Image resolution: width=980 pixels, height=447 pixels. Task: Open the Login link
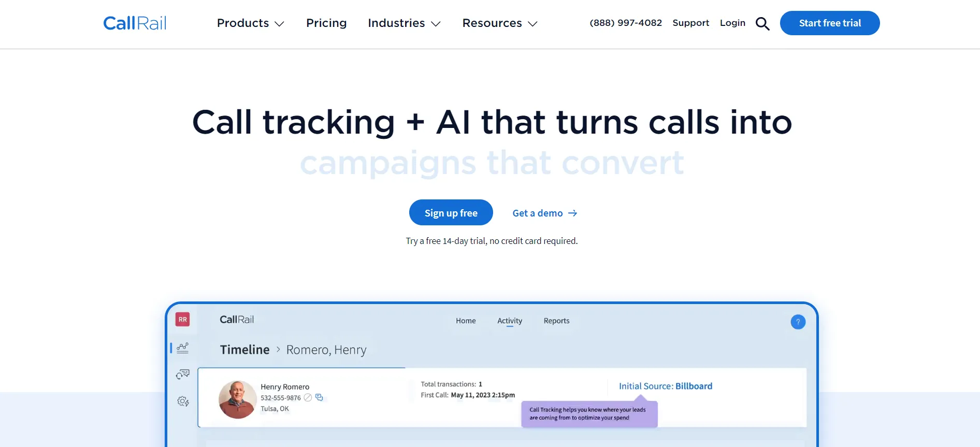pyautogui.click(x=732, y=23)
